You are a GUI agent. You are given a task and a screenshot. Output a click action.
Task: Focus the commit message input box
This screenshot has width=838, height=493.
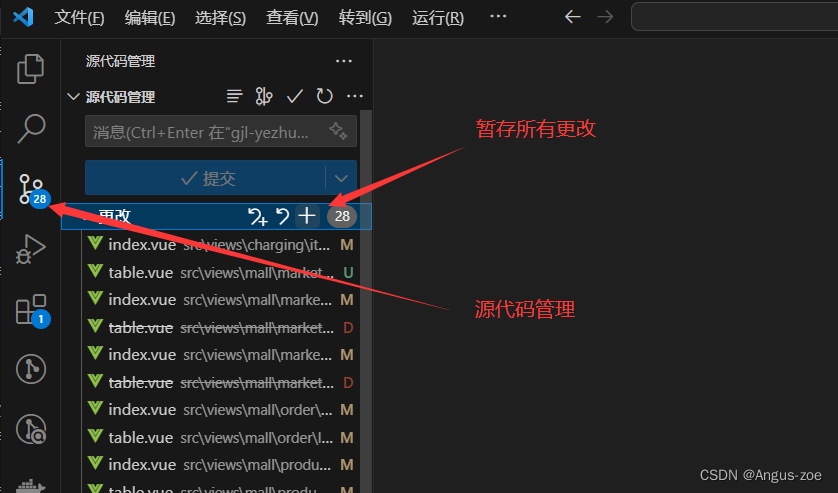(220, 132)
